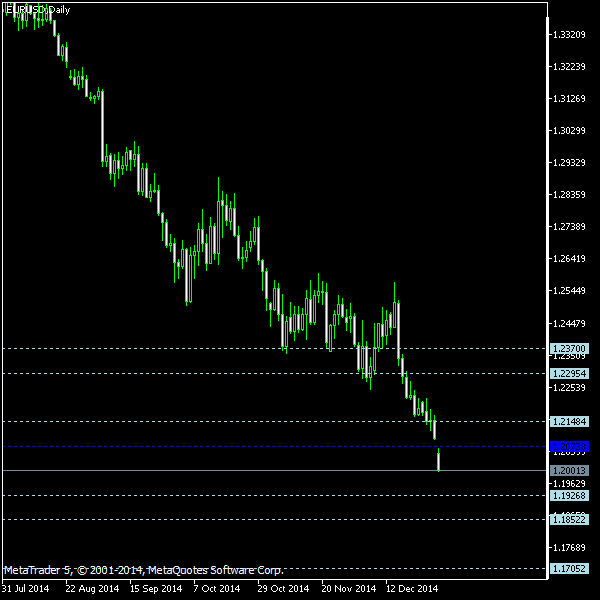The image size is (600, 600).
Task: Click the 1.28359 price axis value
Action: (x=569, y=195)
